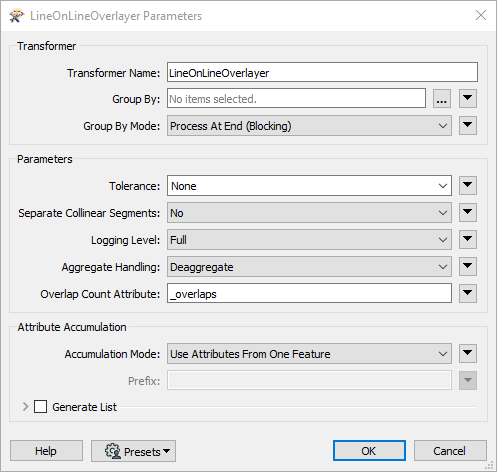Screen dimensions: 497x472
Task: Click into the Transformer Name text field
Action: 322,72
